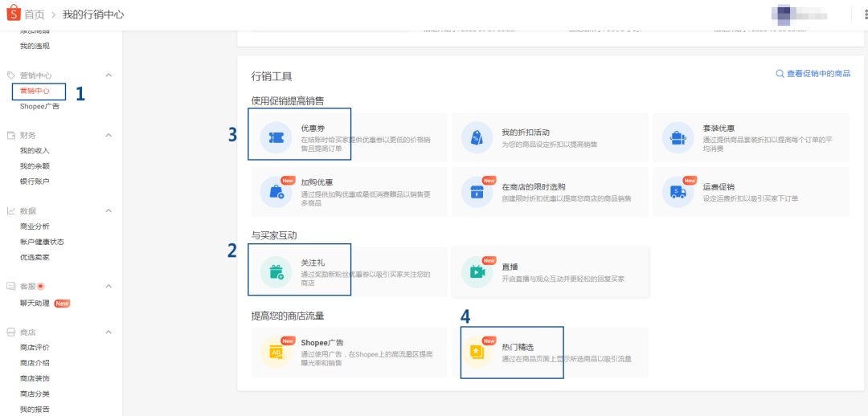Open 我的违规 in sidebar
The image size is (868, 416).
tap(35, 46)
